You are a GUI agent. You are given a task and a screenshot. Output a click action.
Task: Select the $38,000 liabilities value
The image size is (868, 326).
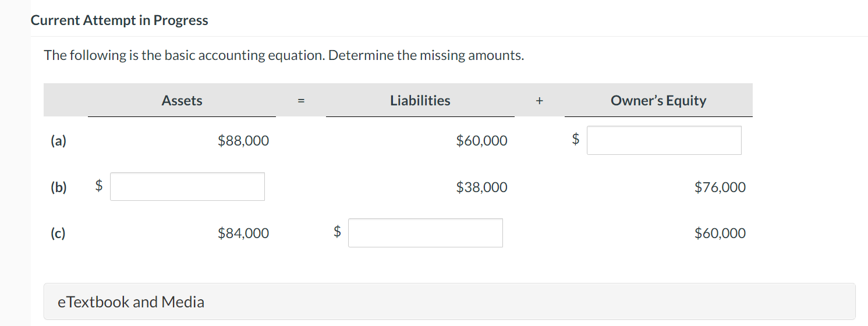(x=481, y=187)
